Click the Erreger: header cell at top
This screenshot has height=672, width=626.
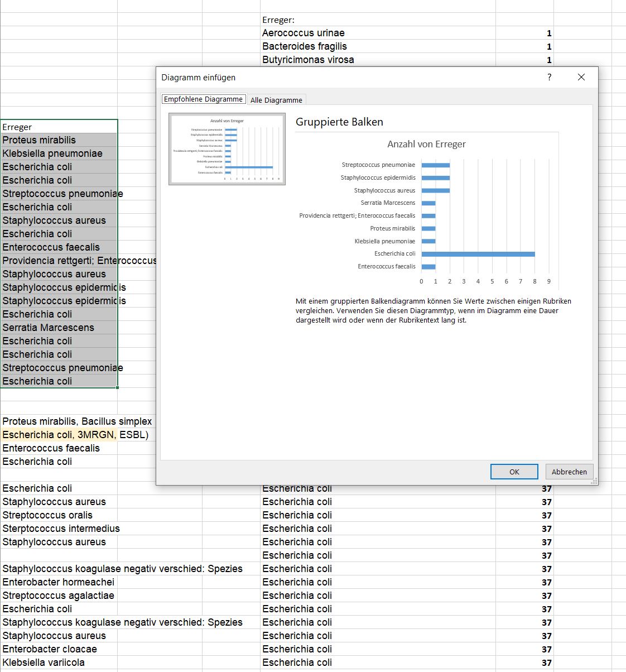pyautogui.click(x=378, y=20)
